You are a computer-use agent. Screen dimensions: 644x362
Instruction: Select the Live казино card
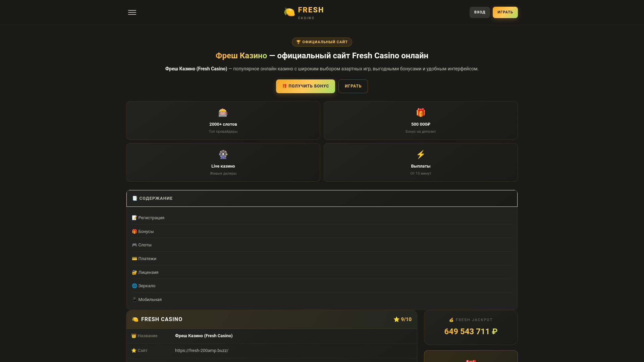[x=223, y=163]
